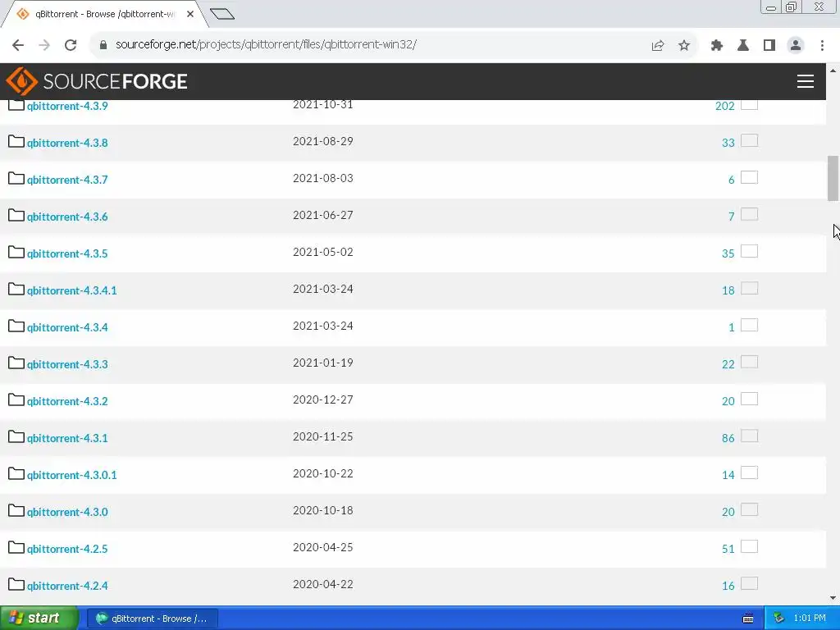The height and width of the screenshot is (630, 840).
Task: Check the box for qbittorrent-4.3.4 row
Action: point(750,325)
